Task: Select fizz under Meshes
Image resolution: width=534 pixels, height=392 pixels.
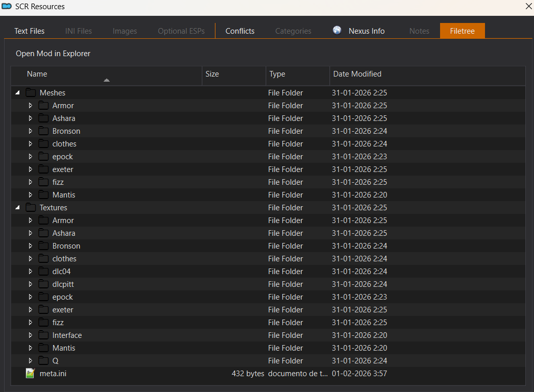Action: [x=58, y=182]
